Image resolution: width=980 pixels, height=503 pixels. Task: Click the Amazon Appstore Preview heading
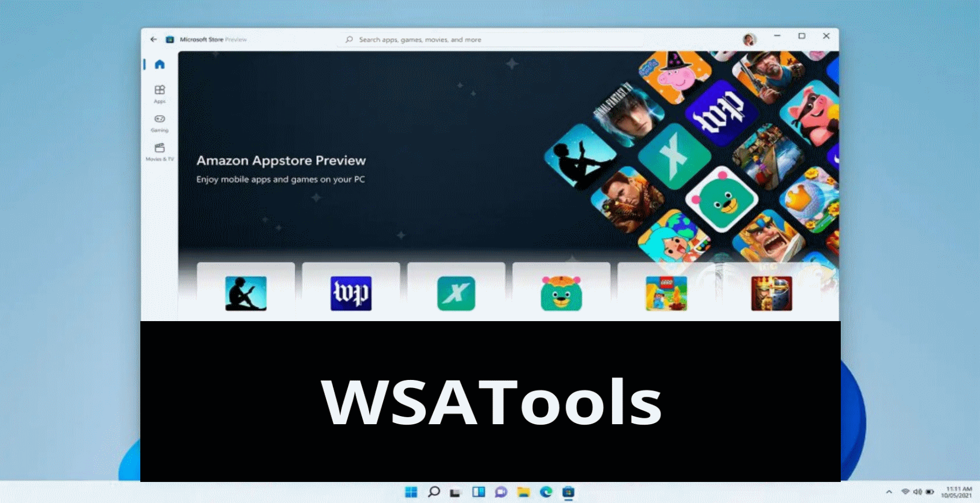point(281,160)
